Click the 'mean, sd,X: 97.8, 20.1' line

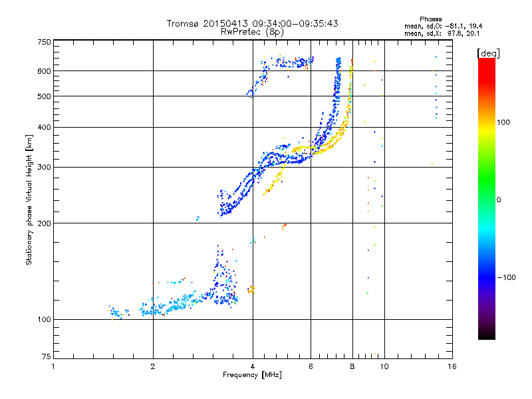click(x=442, y=33)
